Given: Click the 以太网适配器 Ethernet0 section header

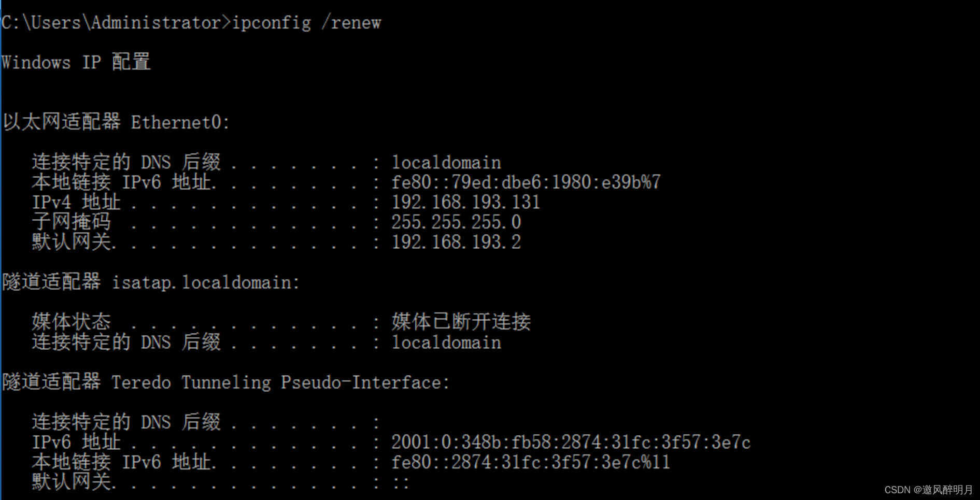Looking at the screenshot, I should [116, 122].
